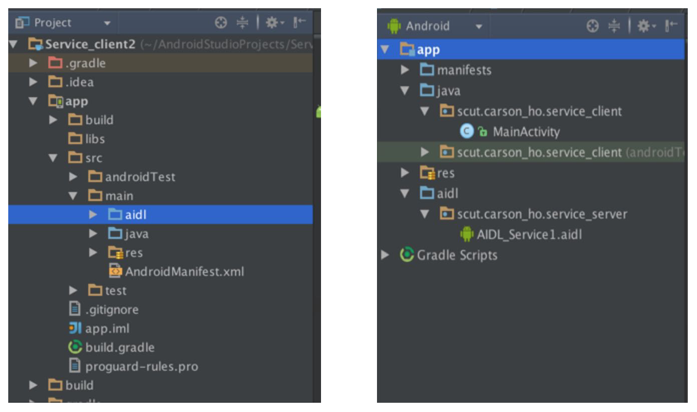This screenshot has width=697, height=412.
Task: Hide the Android panel using the hide icon
Action: (x=673, y=26)
